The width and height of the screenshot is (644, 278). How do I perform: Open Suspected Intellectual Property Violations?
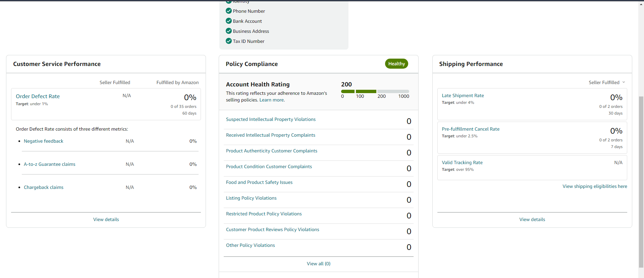271,119
